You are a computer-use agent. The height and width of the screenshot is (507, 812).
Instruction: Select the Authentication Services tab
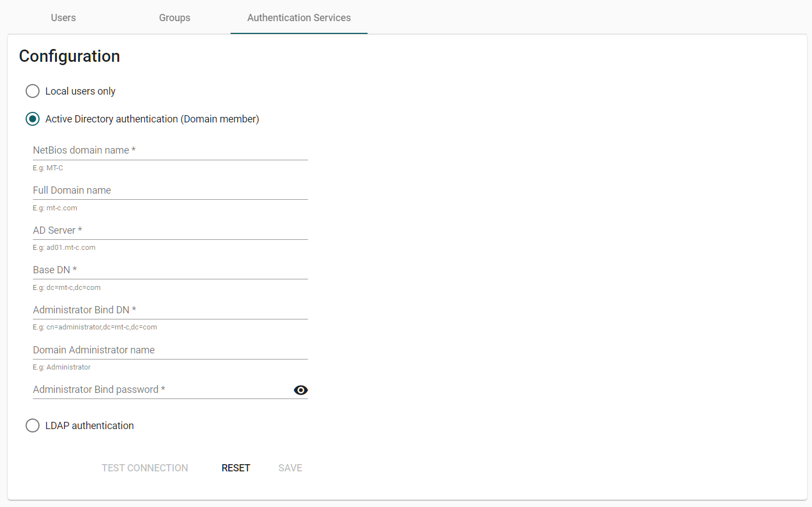coord(299,18)
